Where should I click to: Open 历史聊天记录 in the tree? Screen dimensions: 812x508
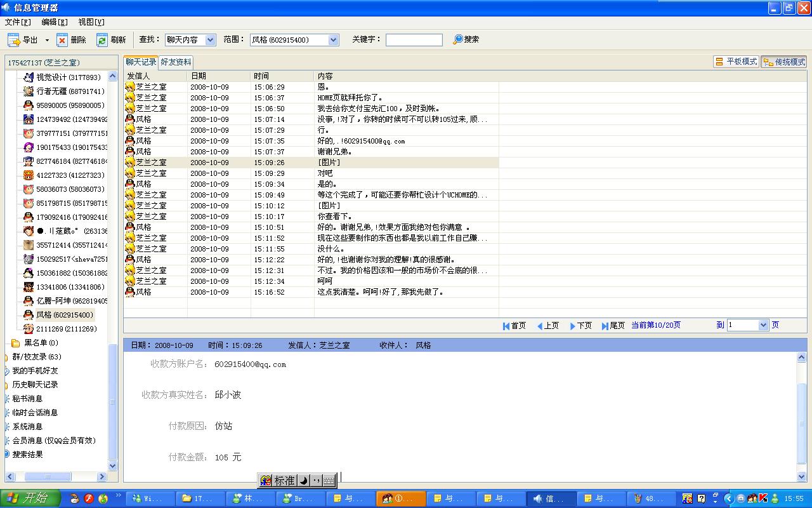click(x=35, y=385)
